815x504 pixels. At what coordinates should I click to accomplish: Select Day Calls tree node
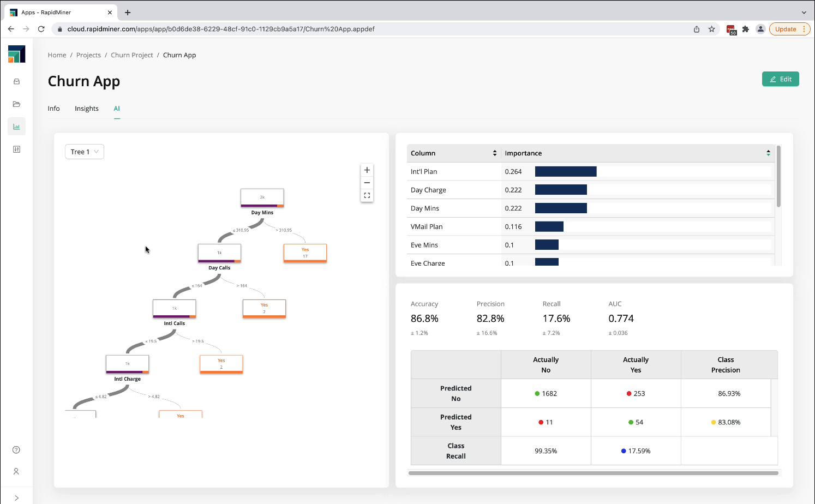219,253
